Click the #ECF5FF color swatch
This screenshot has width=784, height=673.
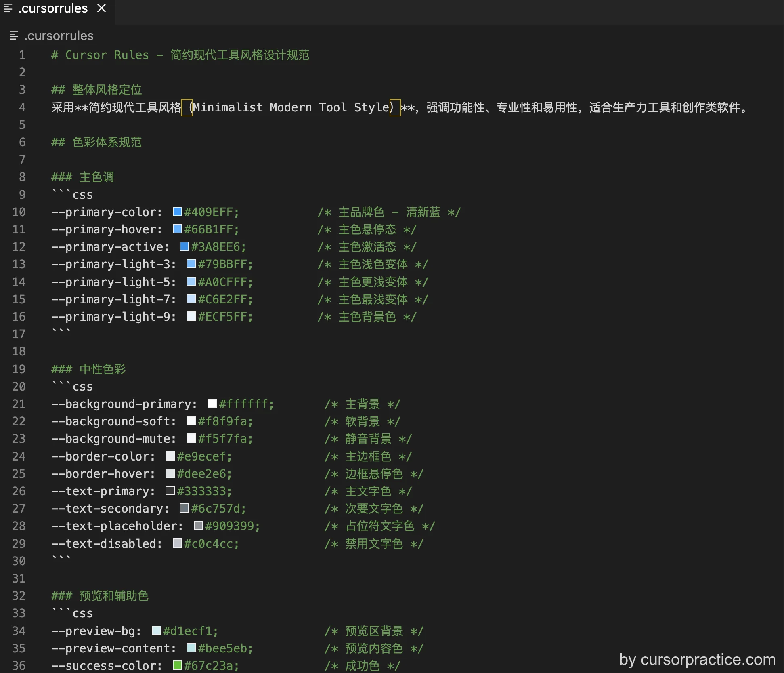point(191,316)
